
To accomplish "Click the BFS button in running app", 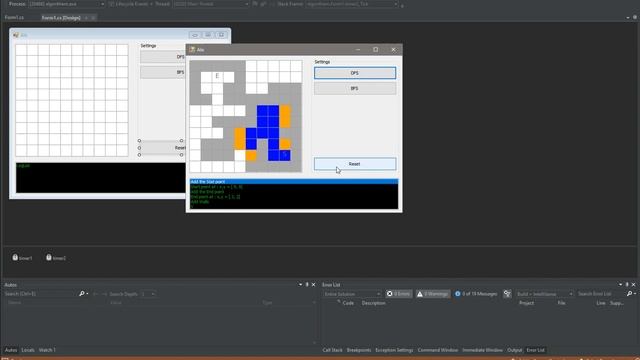I will click(x=355, y=89).
